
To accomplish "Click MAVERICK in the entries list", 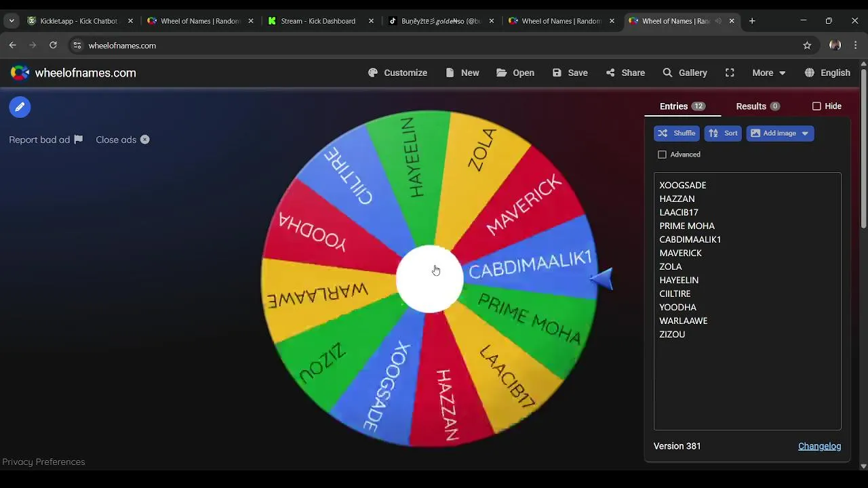I will tap(680, 253).
